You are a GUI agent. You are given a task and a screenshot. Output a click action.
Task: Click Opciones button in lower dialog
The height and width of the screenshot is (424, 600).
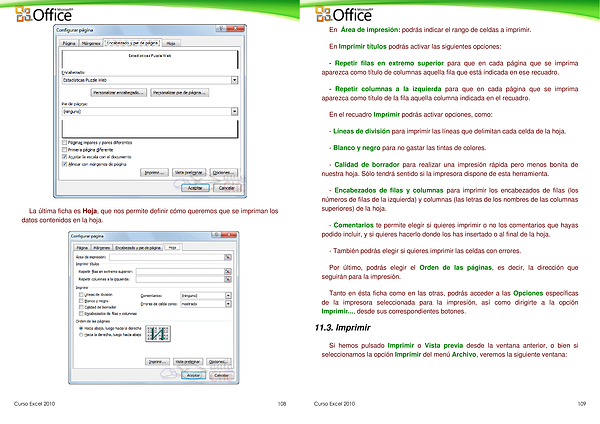click(218, 362)
